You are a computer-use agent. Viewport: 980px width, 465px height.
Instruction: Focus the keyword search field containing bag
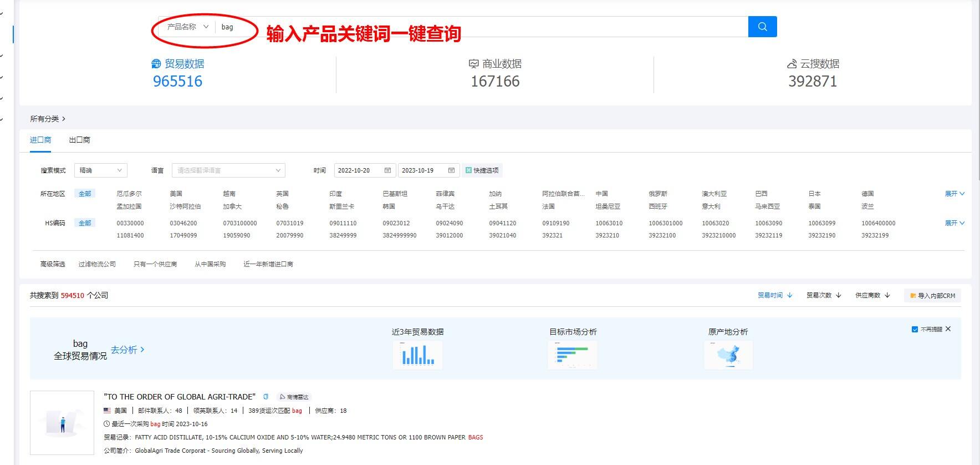[481, 27]
